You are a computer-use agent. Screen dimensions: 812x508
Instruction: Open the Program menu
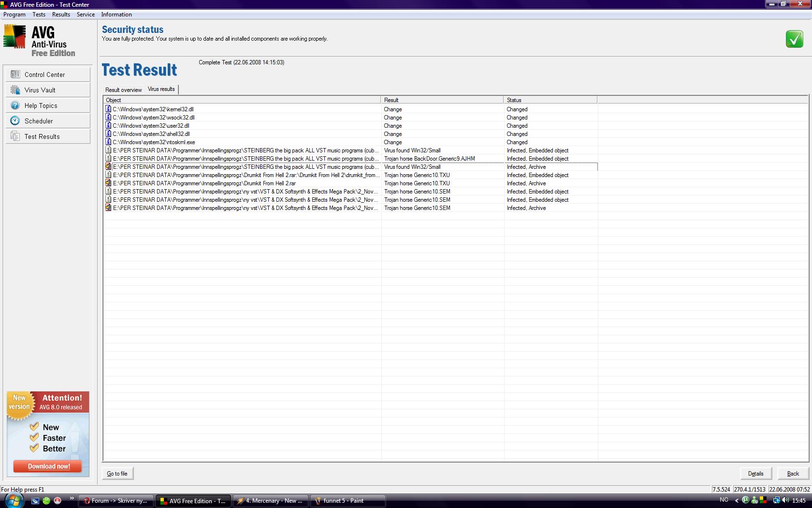point(14,15)
